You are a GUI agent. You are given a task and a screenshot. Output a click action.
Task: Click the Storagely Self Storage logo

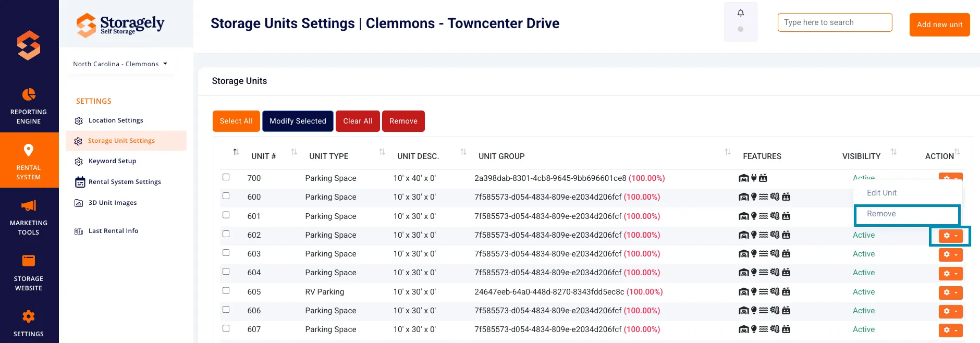[120, 24]
